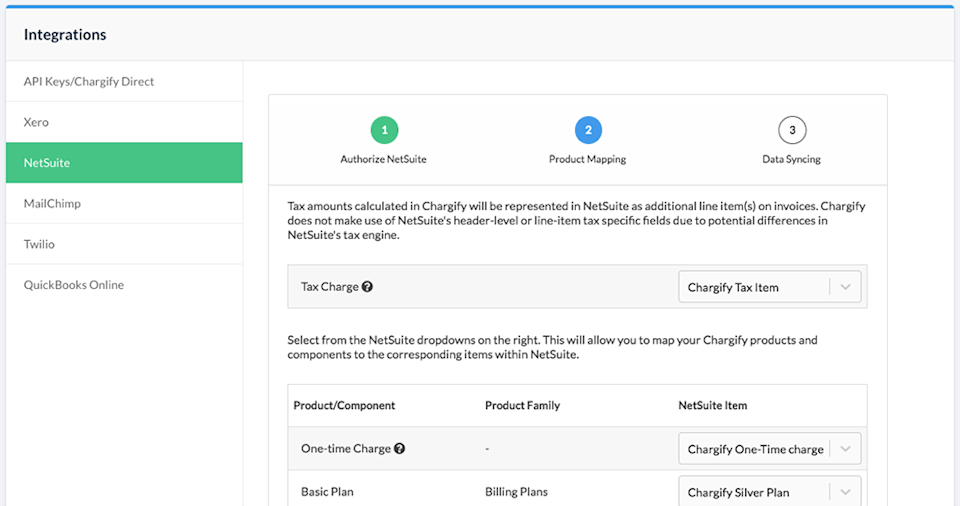
Task: Click the Product/Component column header
Action: tap(344, 406)
